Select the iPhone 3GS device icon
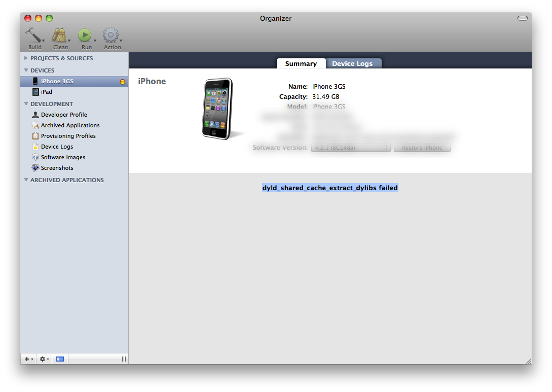 point(35,81)
